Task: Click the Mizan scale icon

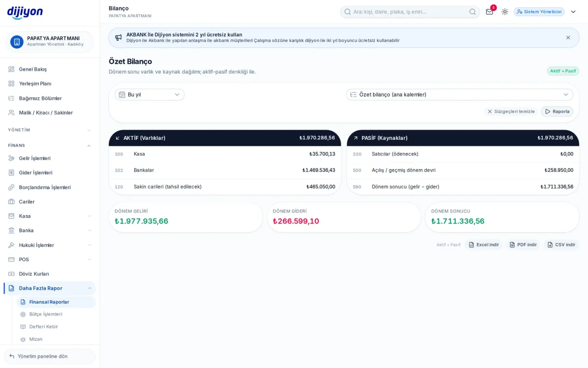Action: click(23, 339)
